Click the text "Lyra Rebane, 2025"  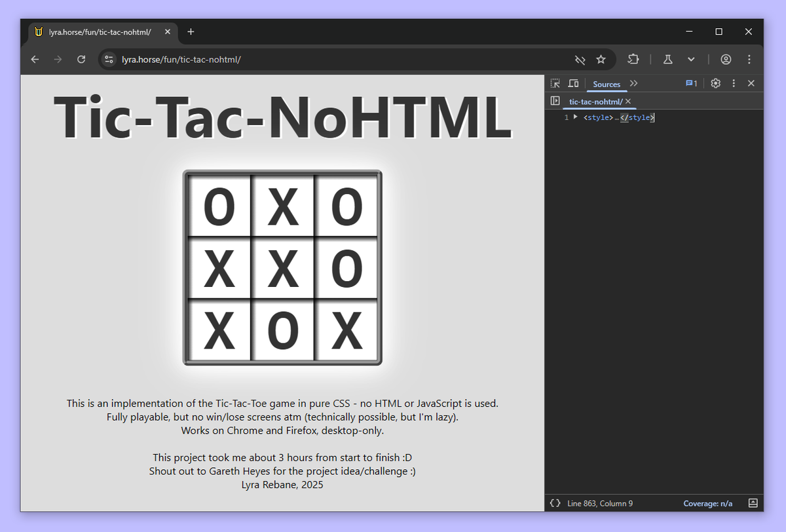(282, 485)
